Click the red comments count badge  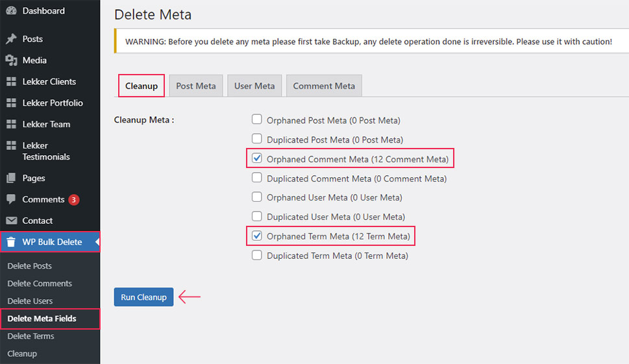pos(74,200)
